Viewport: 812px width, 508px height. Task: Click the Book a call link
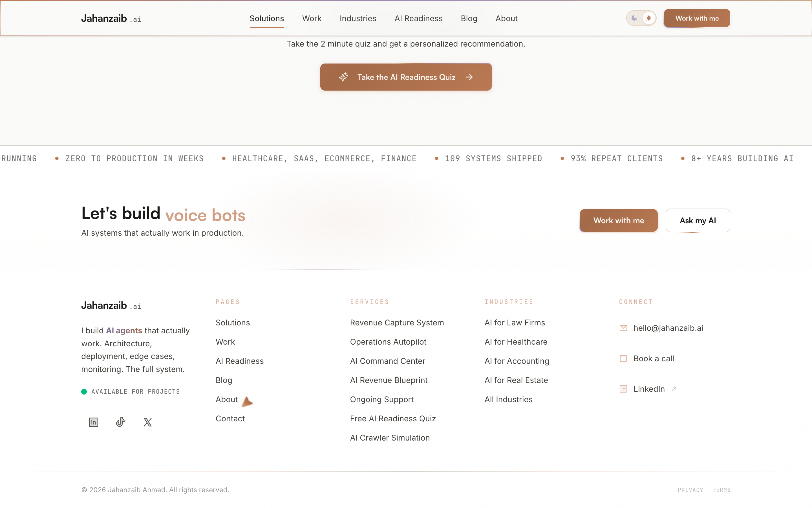coord(654,358)
